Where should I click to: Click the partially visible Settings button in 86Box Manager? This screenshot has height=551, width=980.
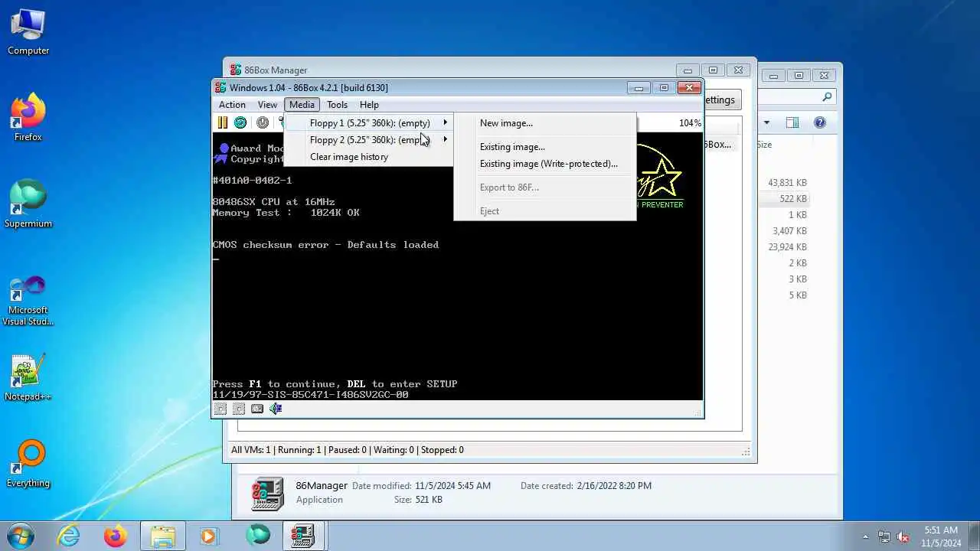(722, 99)
